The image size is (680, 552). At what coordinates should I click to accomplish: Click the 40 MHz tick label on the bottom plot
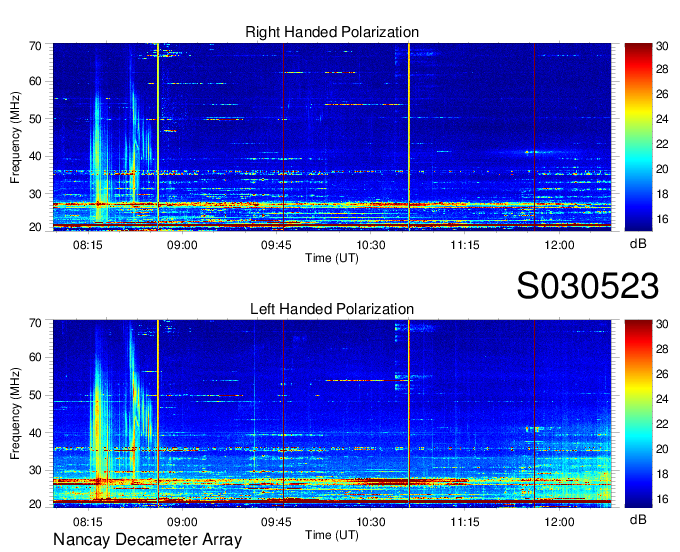coord(35,433)
